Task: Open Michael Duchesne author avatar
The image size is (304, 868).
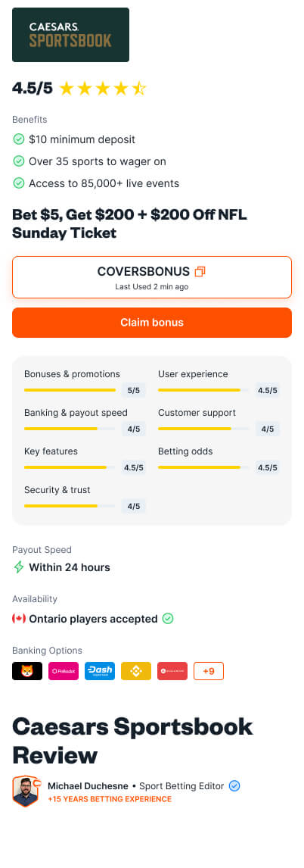Action: [x=26, y=791]
